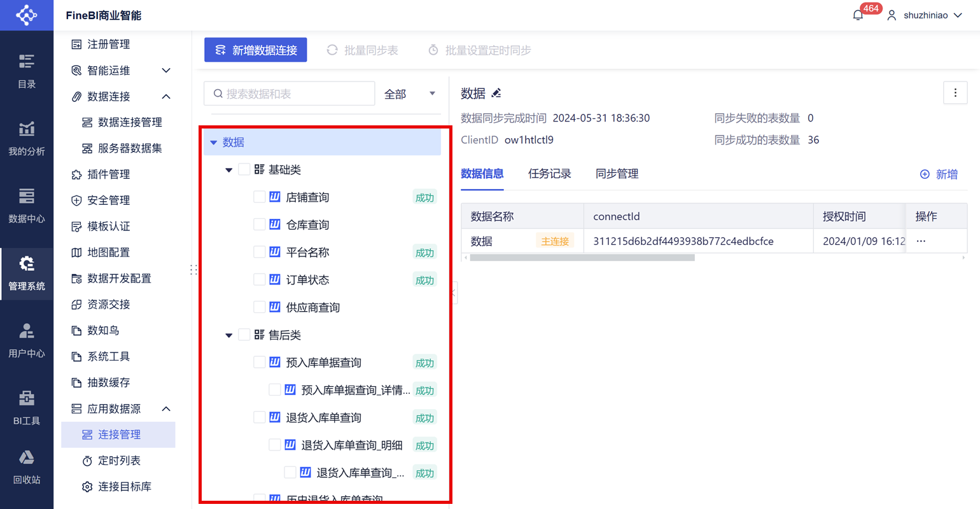This screenshot has height=509, width=980.
Task: Click the 连接目标库 gear icon
Action: 87,487
